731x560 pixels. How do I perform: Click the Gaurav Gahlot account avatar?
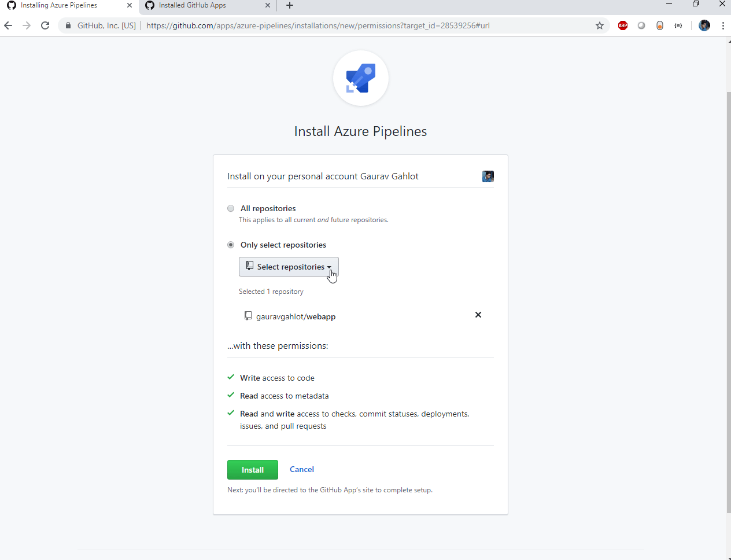coord(488,176)
